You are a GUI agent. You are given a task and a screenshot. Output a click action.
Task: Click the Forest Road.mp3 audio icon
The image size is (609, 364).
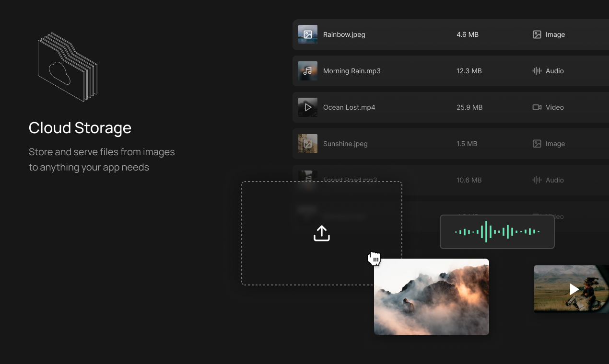tap(536, 180)
